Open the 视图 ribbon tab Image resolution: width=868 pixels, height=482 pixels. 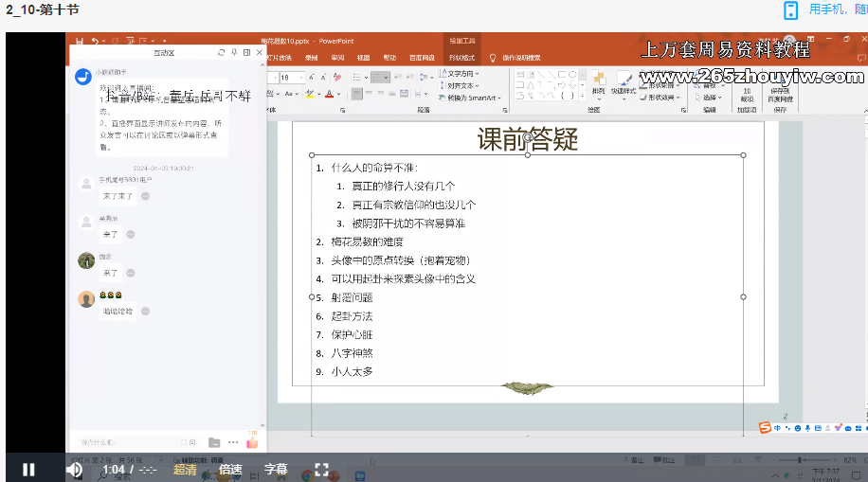[363, 58]
